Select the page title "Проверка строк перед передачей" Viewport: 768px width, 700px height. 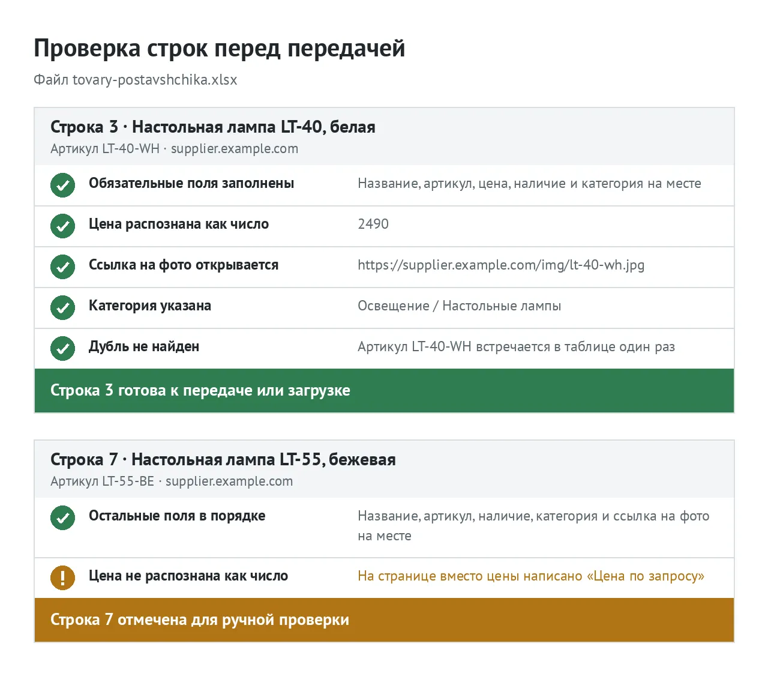(x=220, y=48)
